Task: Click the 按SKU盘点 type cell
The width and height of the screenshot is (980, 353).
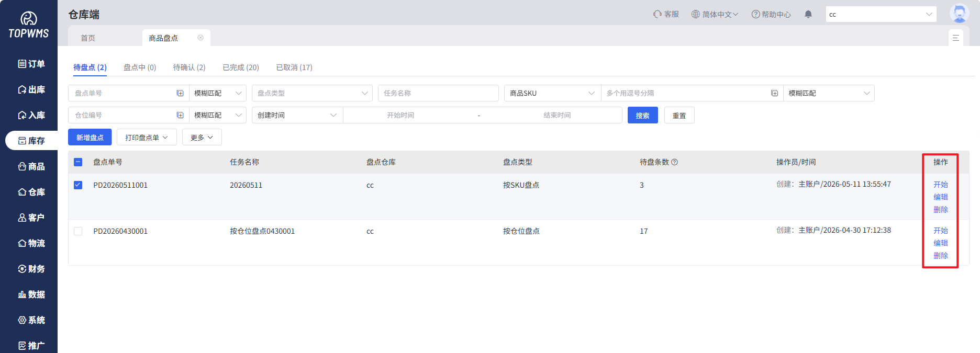Action: coord(521,185)
